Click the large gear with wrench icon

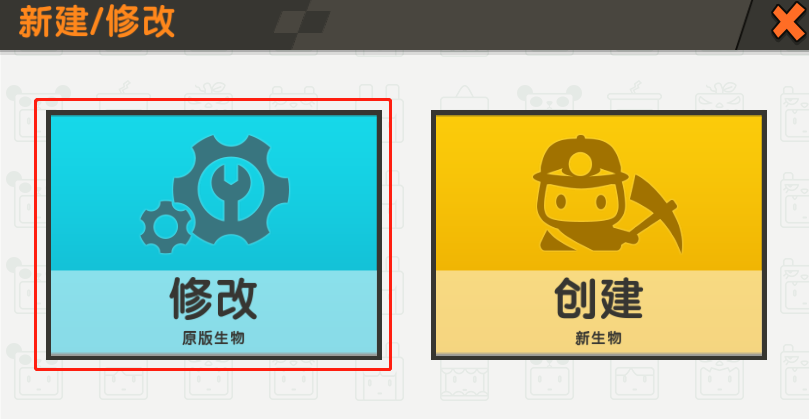click(x=231, y=190)
